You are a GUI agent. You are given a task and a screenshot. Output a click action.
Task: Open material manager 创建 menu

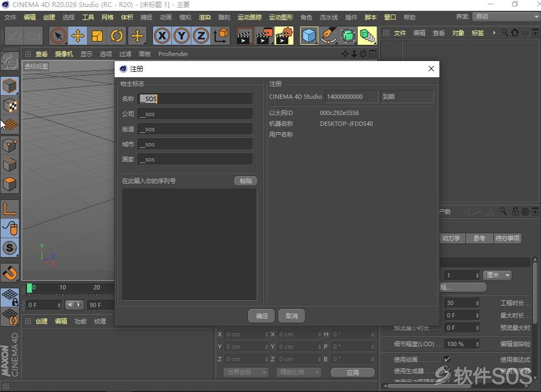[42, 321]
